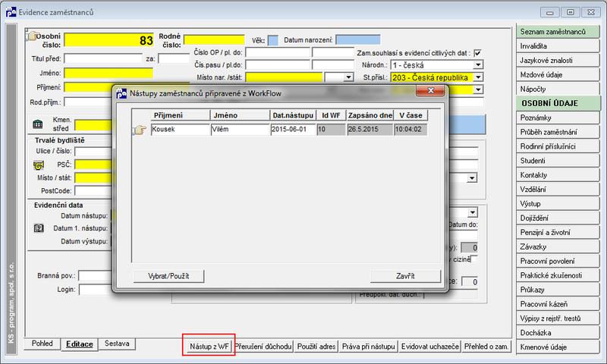Click the Osobní číslo field showing 83
Viewport: 607px width, 364px height.
(109, 40)
